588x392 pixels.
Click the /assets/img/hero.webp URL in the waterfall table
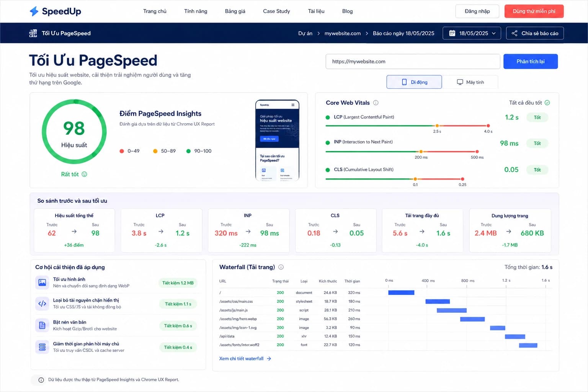tap(238, 319)
